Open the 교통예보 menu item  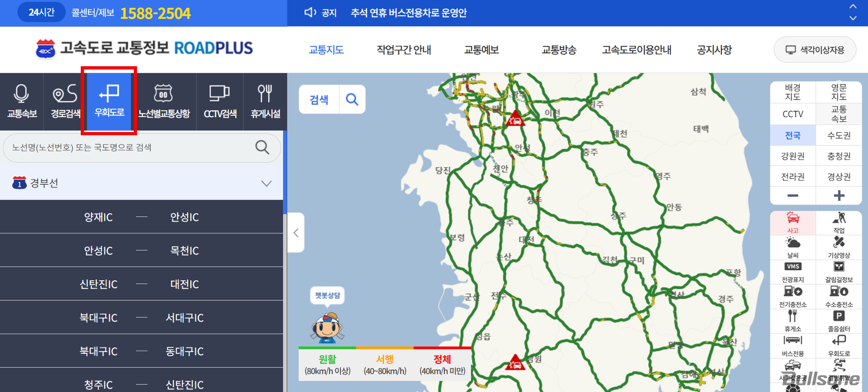[481, 50]
